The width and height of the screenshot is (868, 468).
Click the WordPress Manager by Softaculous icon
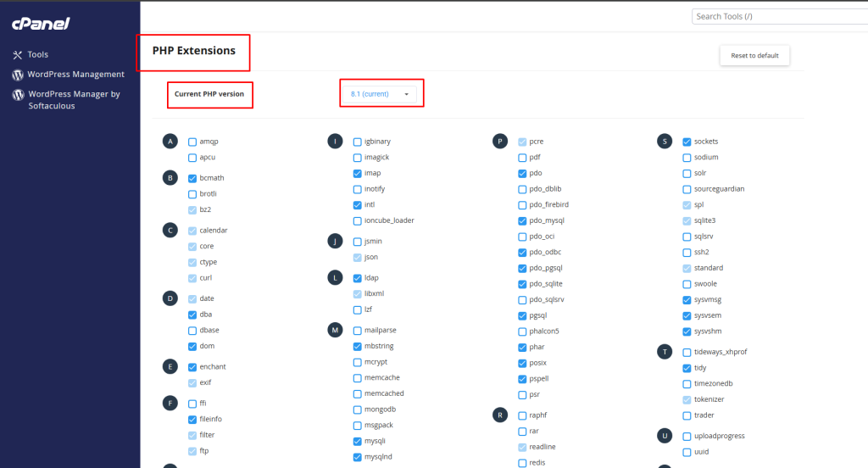pos(19,95)
